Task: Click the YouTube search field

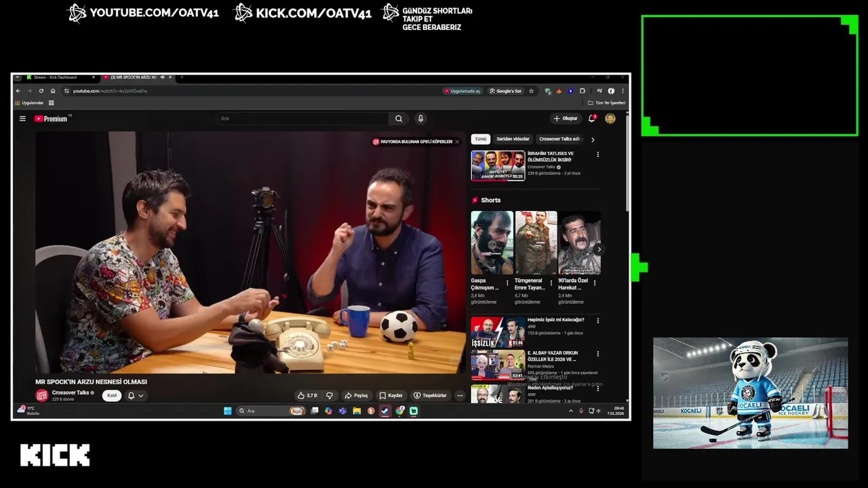Action: click(x=302, y=119)
